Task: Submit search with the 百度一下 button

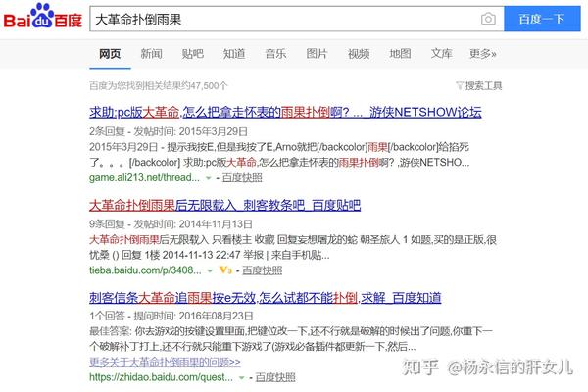Action: [542, 19]
